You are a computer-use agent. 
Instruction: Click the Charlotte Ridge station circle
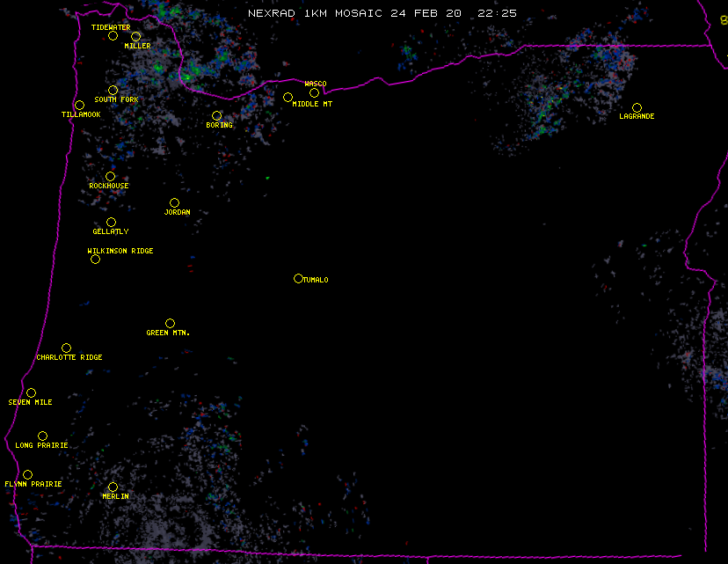[x=66, y=348]
